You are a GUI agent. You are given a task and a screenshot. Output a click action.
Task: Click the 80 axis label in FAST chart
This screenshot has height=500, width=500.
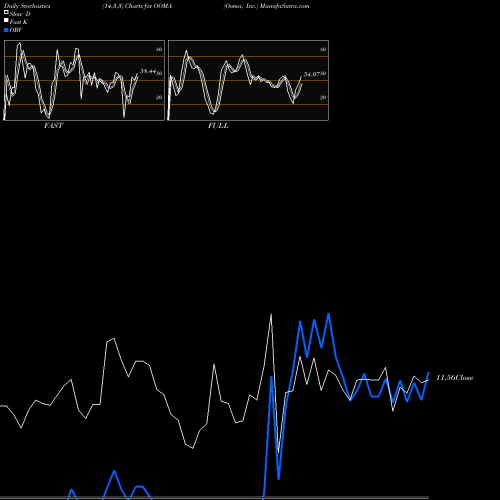(x=159, y=49)
